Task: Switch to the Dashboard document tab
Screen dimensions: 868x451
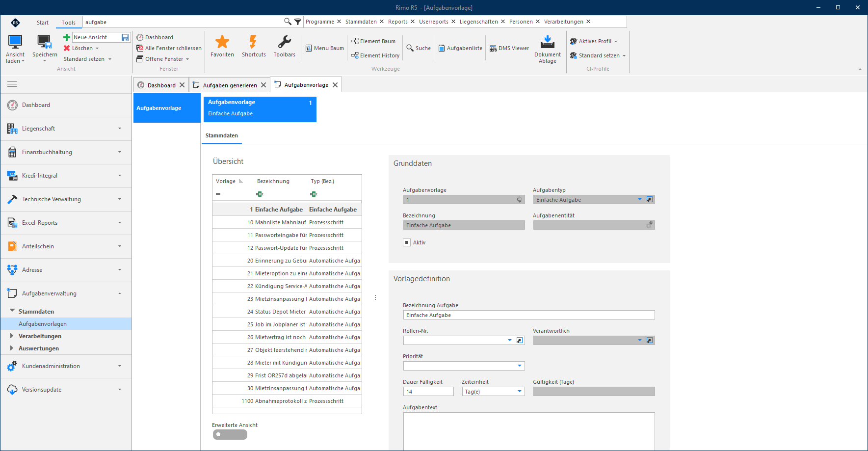Action: (x=161, y=85)
